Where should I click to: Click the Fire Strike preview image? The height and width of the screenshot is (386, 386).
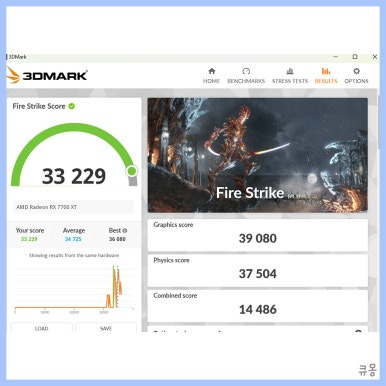click(258, 155)
